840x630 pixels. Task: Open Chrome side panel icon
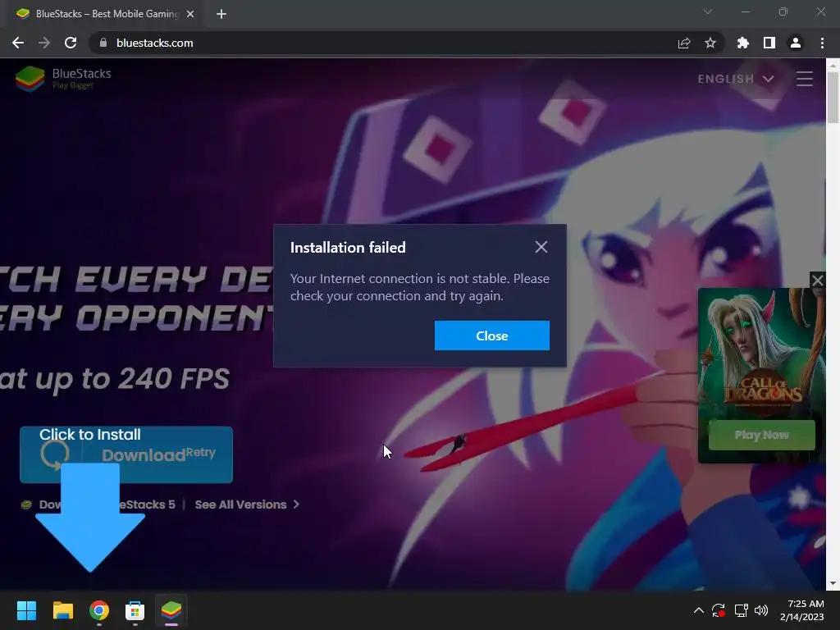click(x=769, y=43)
